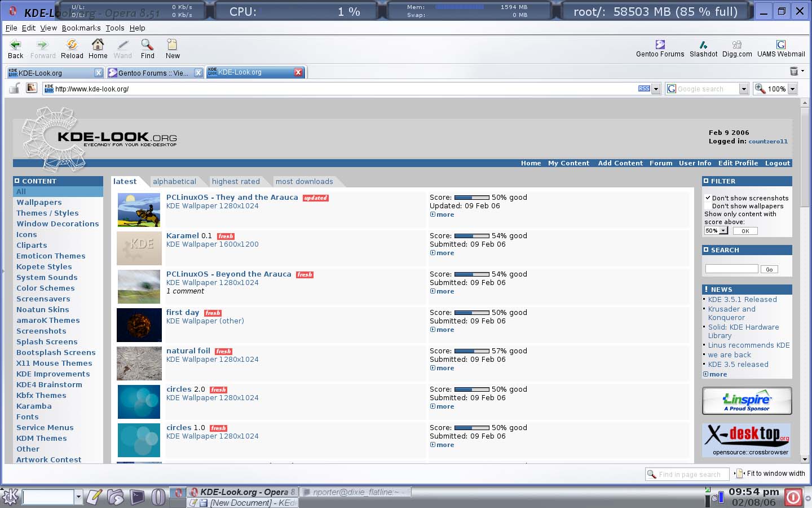Open the Edit Profile link

(x=738, y=163)
